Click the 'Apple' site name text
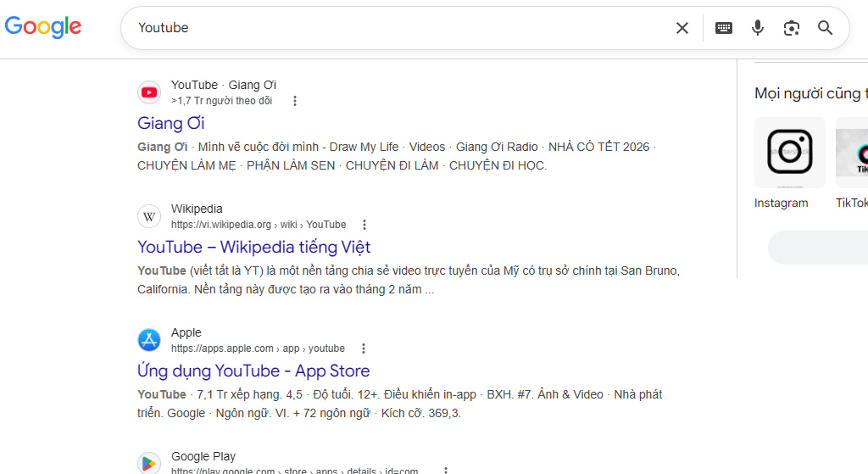Image resolution: width=868 pixels, height=474 pixels. point(186,332)
